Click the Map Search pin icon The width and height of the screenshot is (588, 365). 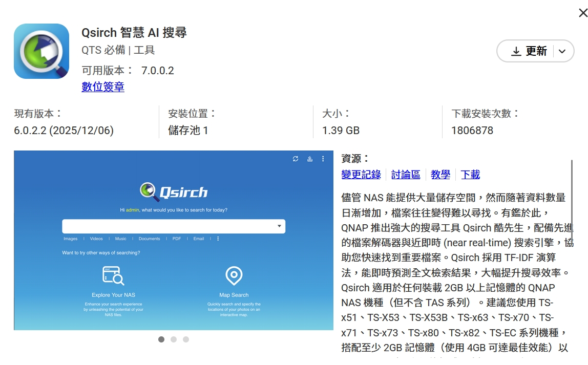coord(234,275)
